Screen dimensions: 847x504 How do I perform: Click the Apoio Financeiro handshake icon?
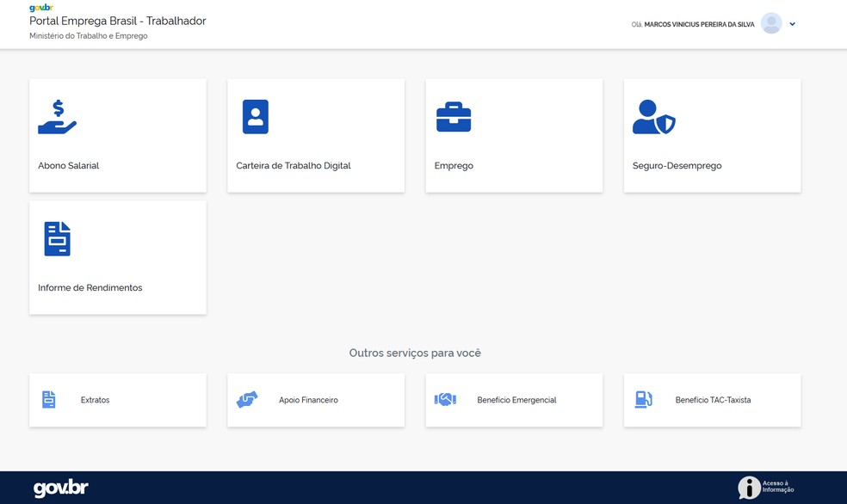(247, 400)
